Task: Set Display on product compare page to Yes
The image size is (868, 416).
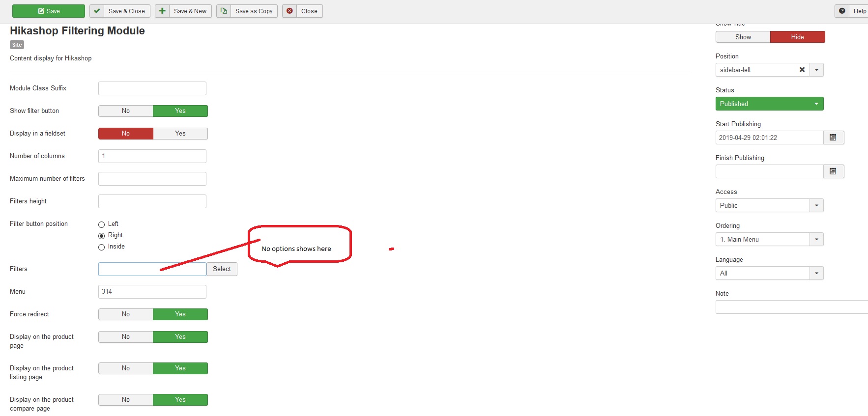Action: click(180, 400)
